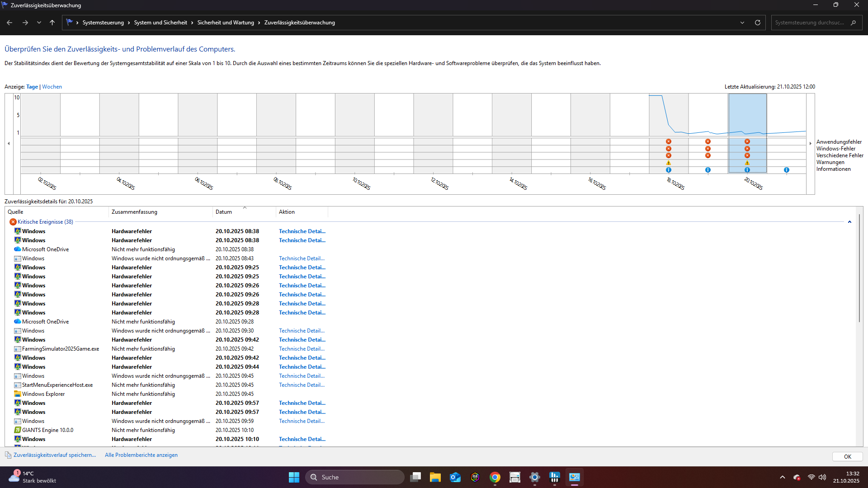Sort the list by the Datum column header
The width and height of the screenshot is (868, 488).
[x=224, y=212]
